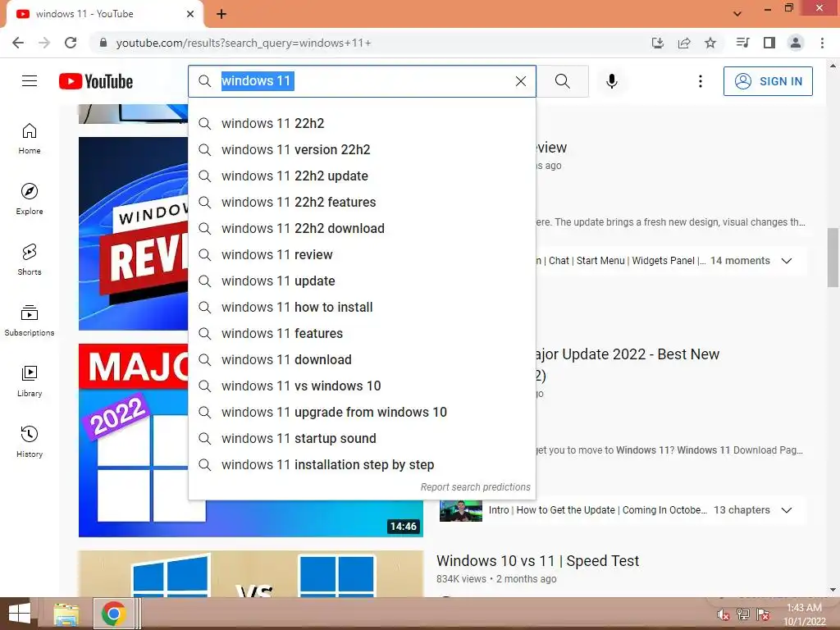Select suggestion 'windows 11 version 22h2'
Viewport: 840px width, 630px height.
click(362, 149)
